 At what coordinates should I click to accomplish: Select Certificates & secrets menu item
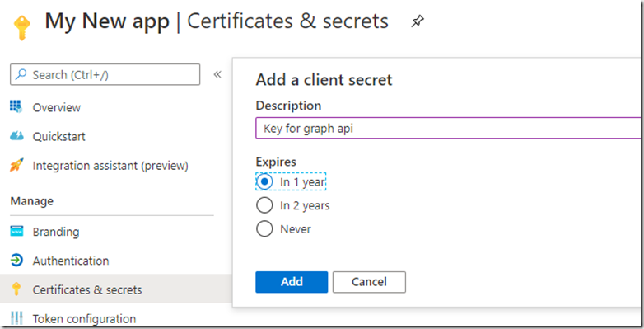click(87, 290)
